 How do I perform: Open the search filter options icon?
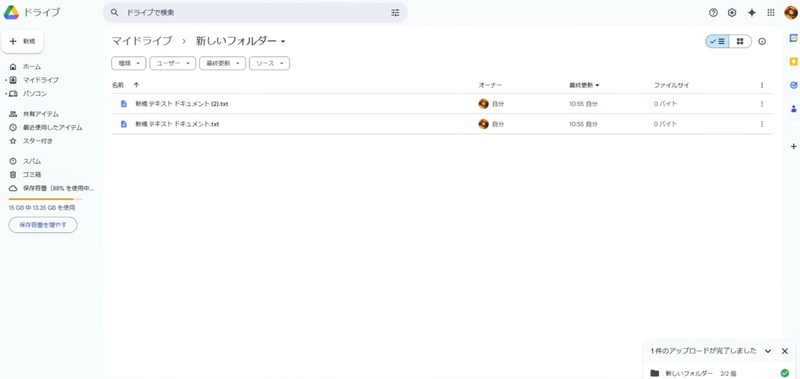(x=395, y=13)
